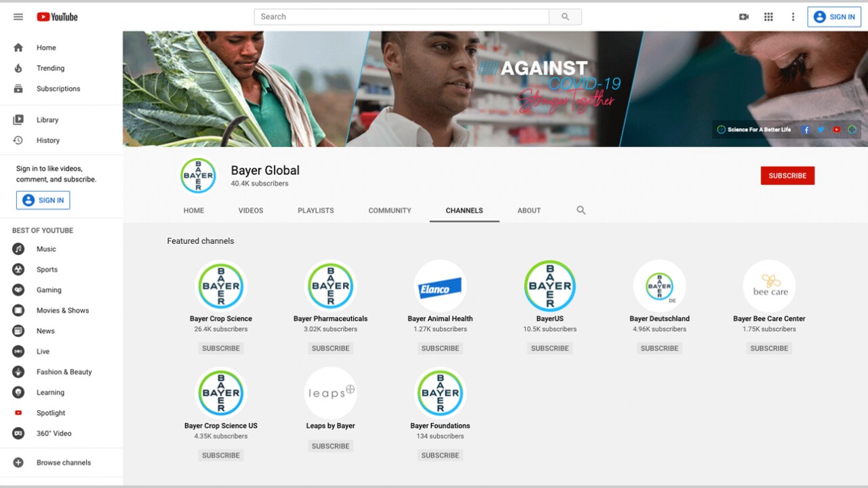The height and width of the screenshot is (488, 868).
Task: Open YouTube link icon in banner
Action: tap(837, 129)
